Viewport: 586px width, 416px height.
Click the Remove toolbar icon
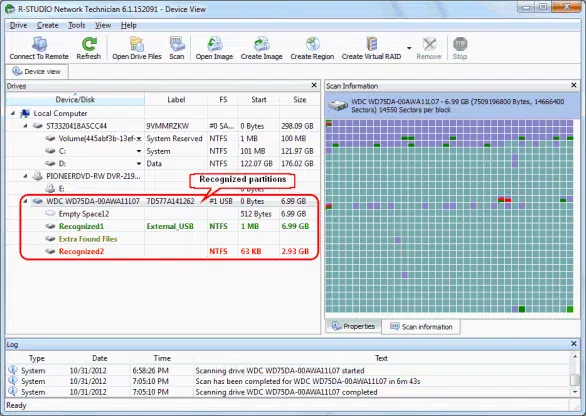[429, 48]
